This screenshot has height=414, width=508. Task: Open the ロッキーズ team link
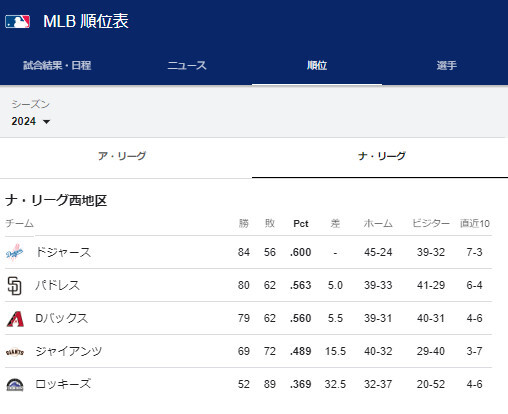63,385
